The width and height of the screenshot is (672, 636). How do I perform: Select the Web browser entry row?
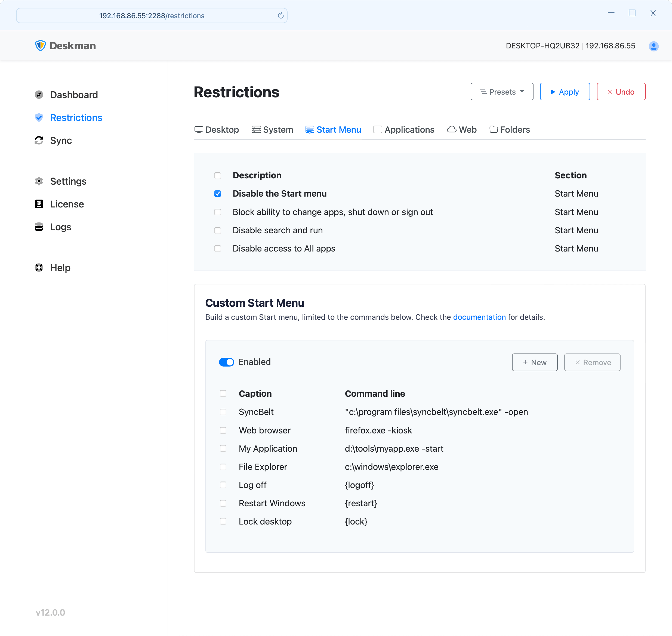224,430
